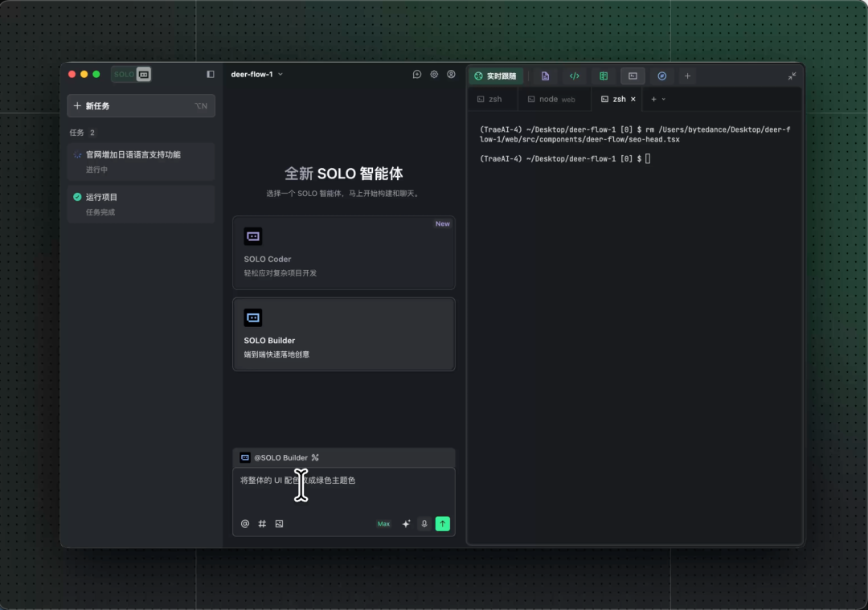Image resolution: width=868 pixels, height=610 pixels.
Task: Click the SOLO Builder card icon
Action: coord(253,317)
